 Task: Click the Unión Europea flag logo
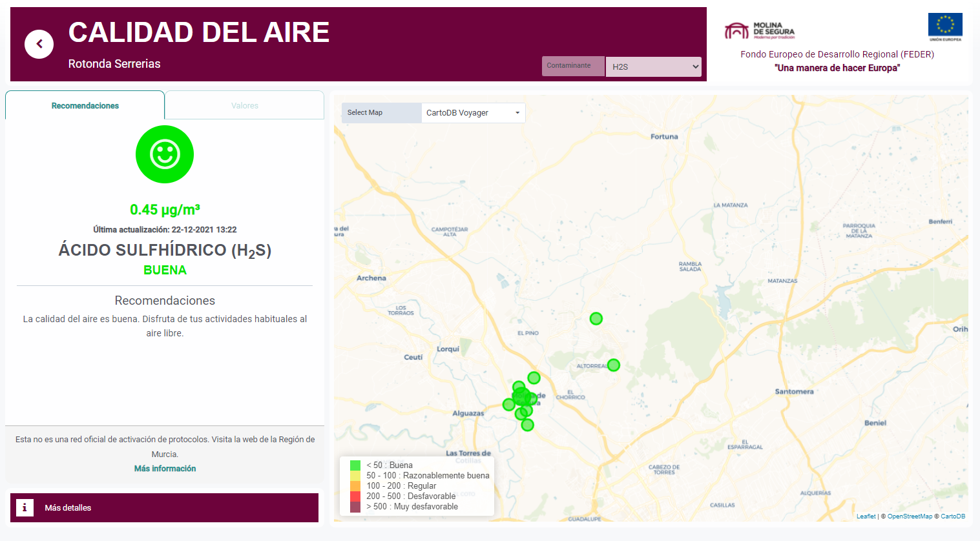point(945,27)
